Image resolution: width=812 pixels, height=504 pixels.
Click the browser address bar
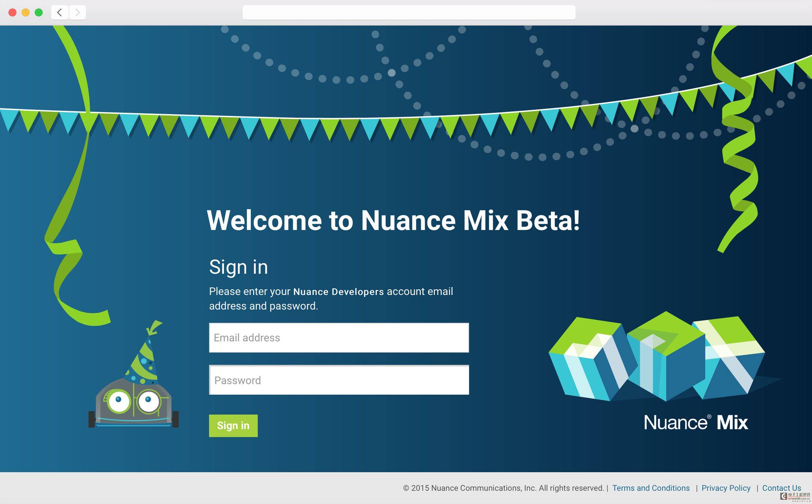tap(409, 13)
